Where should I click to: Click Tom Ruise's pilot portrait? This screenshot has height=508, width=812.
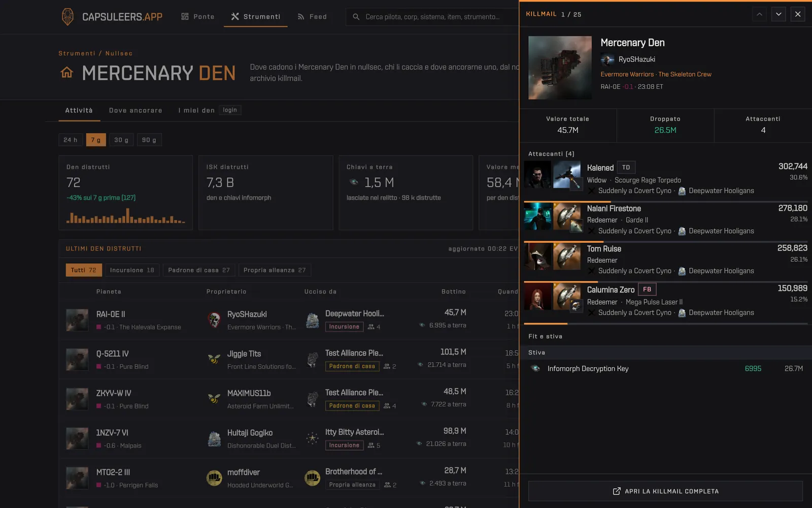pos(537,256)
